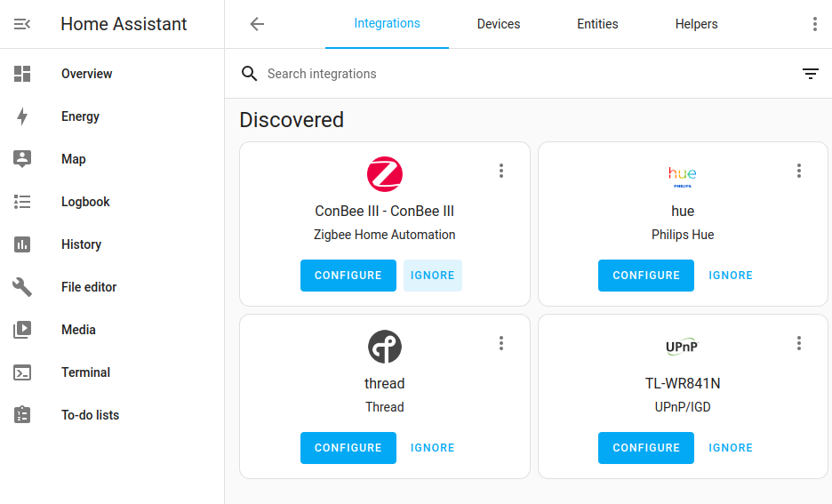
Task: Open ConBee III card options menu
Action: click(x=501, y=171)
